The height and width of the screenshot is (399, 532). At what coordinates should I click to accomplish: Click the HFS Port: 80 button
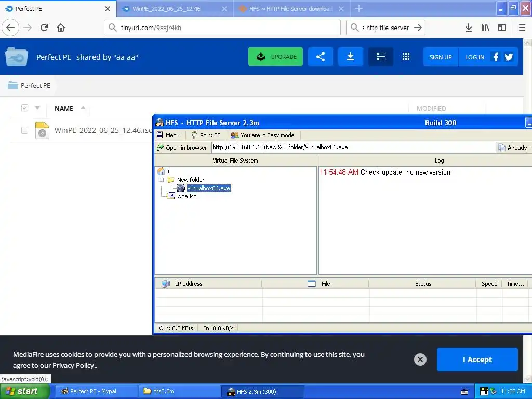click(206, 135)
